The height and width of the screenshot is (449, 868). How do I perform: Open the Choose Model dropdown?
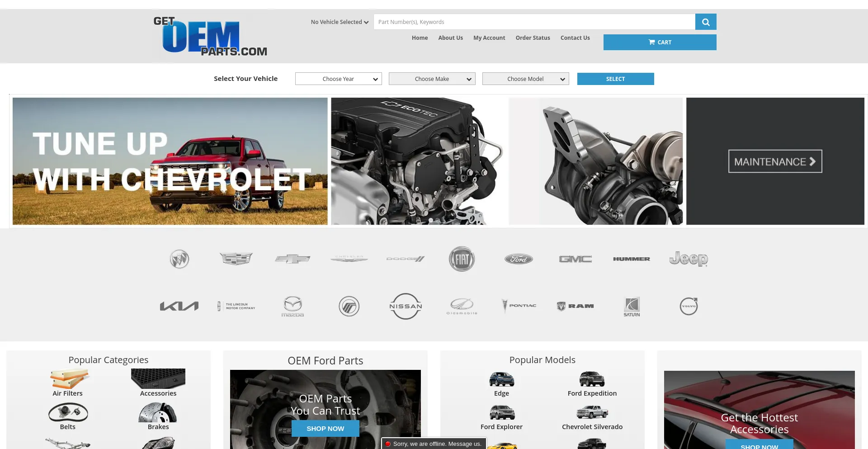click(526, 79)
